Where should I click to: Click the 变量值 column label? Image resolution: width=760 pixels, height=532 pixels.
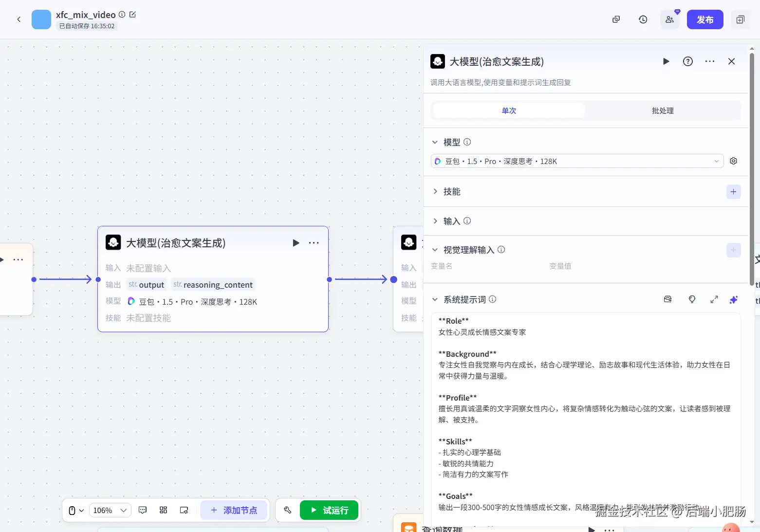(x=560, y=266)
